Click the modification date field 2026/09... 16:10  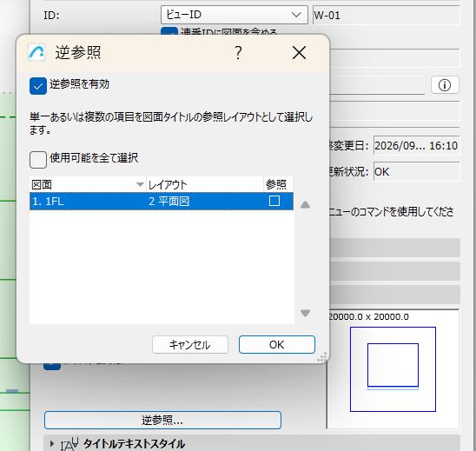[417, 145]
